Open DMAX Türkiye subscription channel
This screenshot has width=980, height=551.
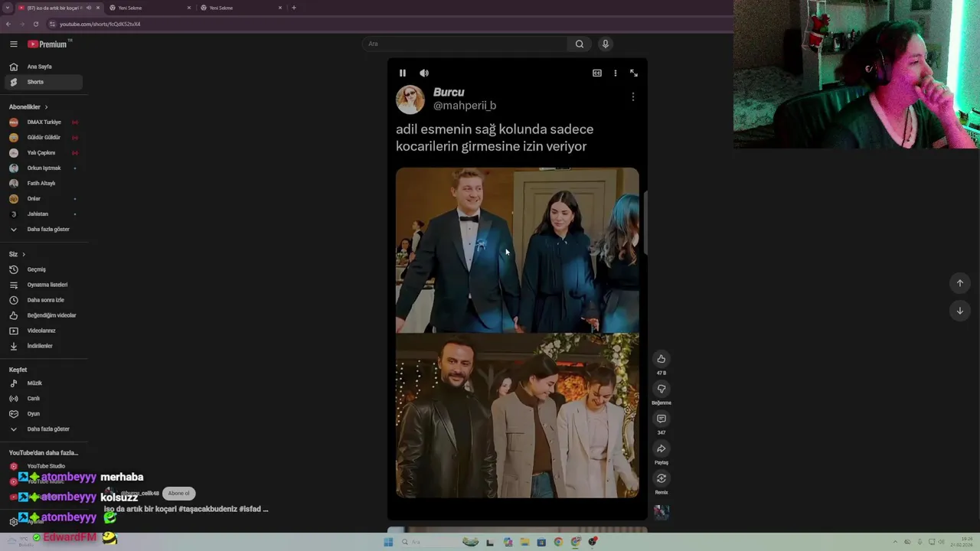point(43,122)
